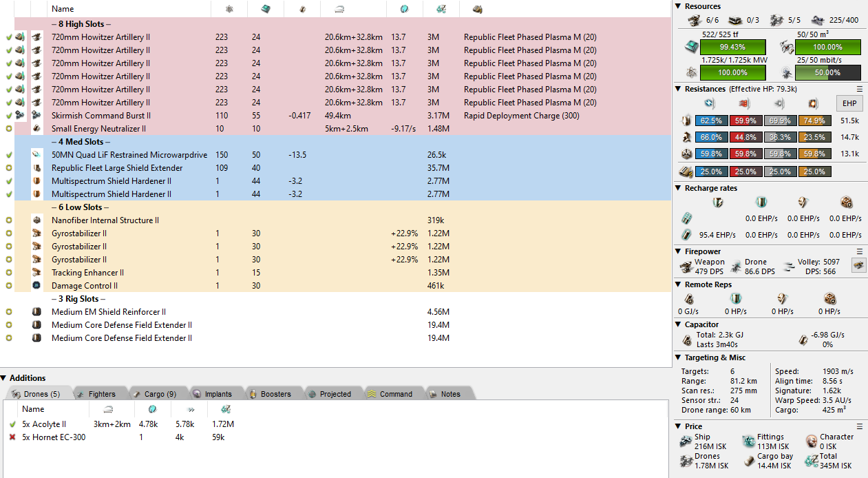Click the 50.00% drone bandwidth bar

[827, 73]
